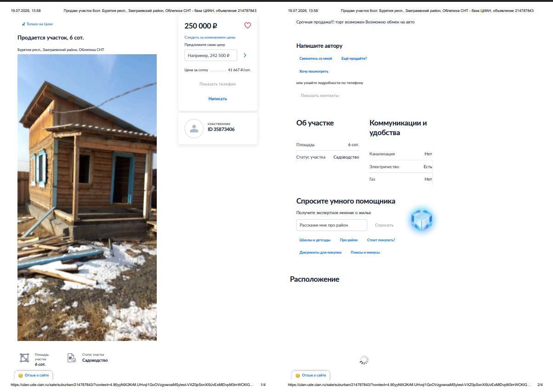Screen dimensions: 553x392
Task: Click the address Бурятия респ. line
Action: [x=61, y=50]
